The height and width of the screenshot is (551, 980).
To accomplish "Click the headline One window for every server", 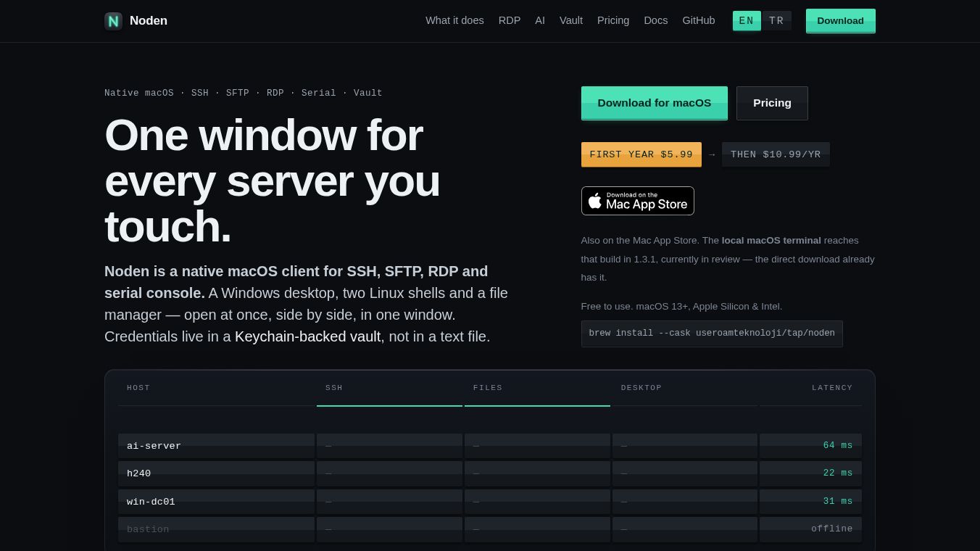I will (273, 181).
